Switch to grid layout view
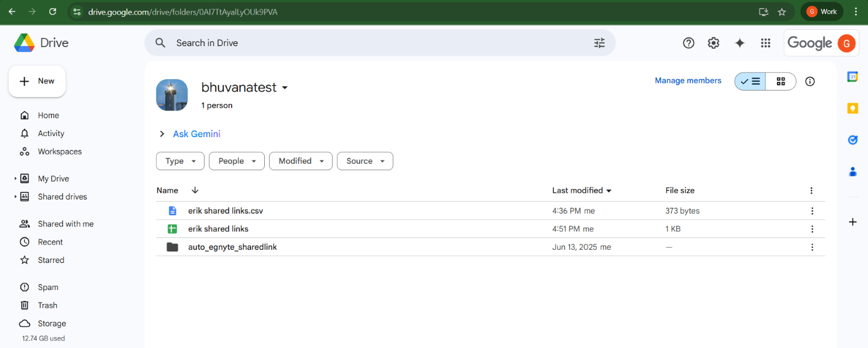The height and width of the screenshot is (348, 868). click(781, 81)
